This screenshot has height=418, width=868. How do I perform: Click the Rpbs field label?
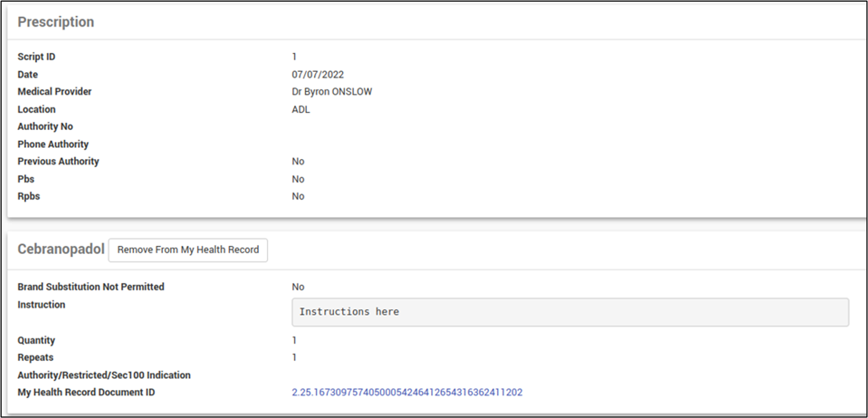29,196
